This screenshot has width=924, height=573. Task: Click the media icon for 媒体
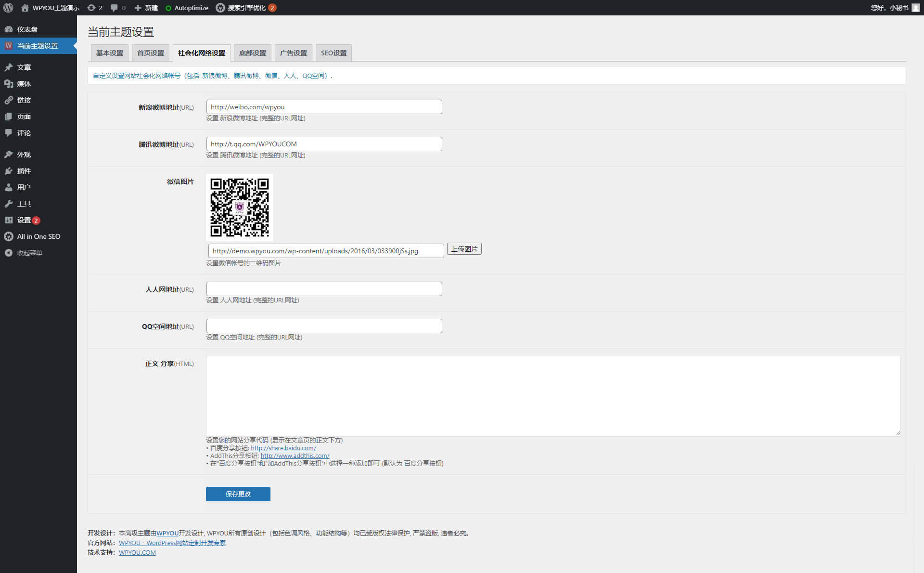coord(9,84)
